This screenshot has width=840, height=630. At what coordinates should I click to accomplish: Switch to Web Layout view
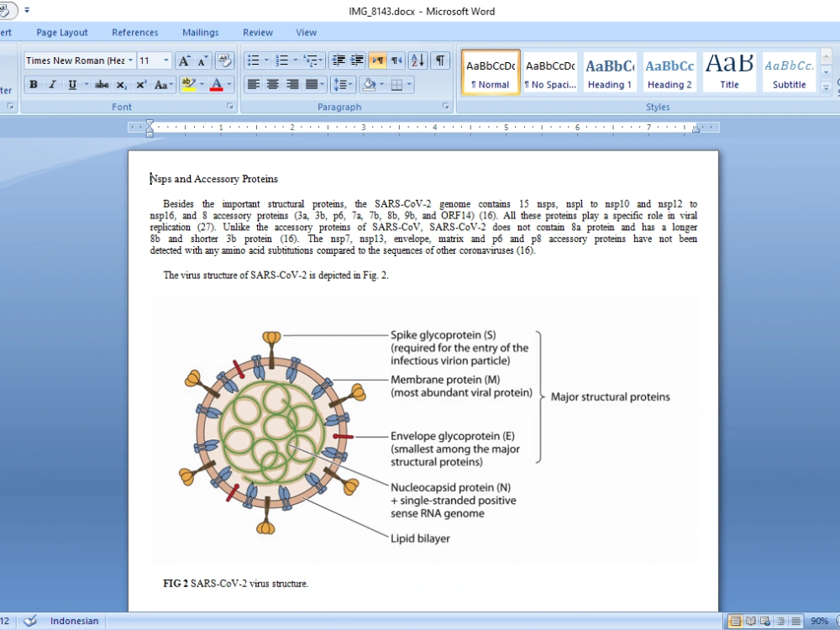(765, 622)
